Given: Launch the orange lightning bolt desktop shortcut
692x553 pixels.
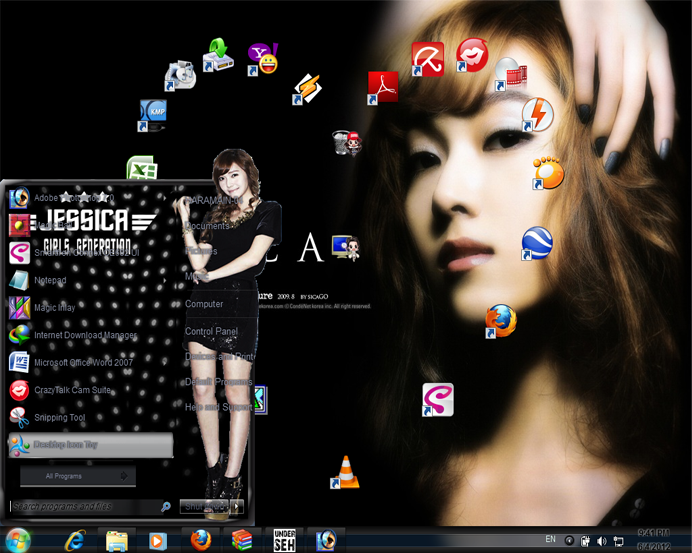Looking at the screenshot, I should pos(537,115).
